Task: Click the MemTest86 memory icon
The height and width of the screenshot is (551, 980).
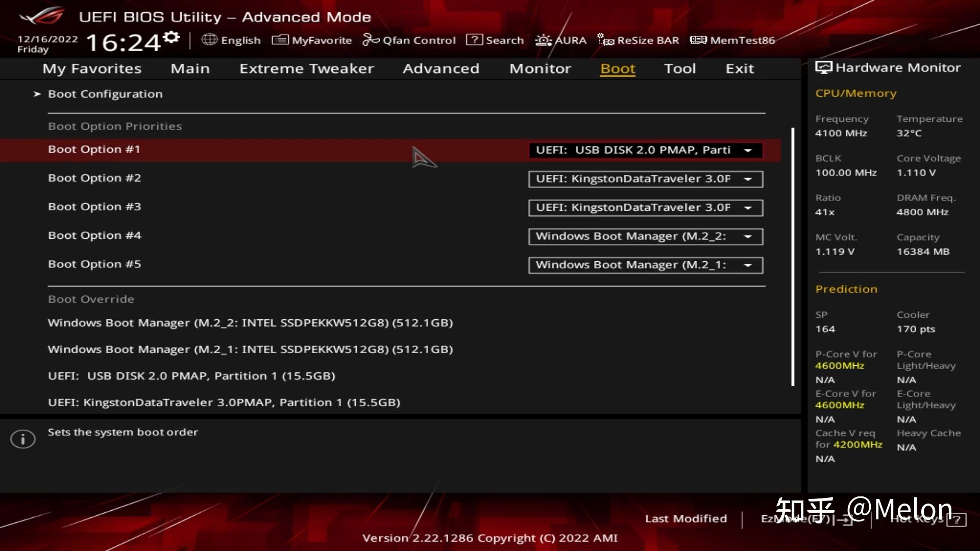Action: click(x=698, y=40)
